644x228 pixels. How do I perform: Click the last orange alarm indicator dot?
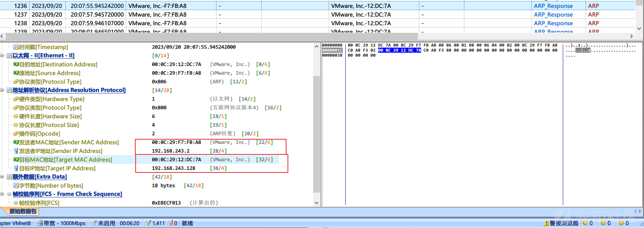coord(621,223)
